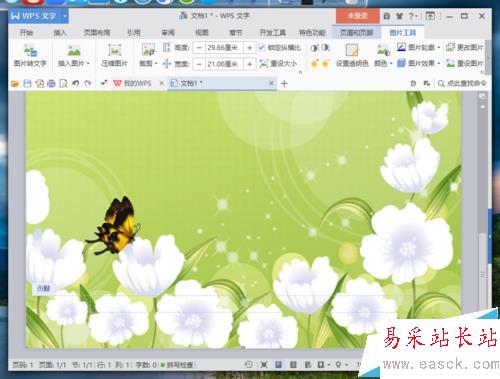Viewport: 500px width, 379px height.
Task: Decrease the 宽度 value with minus
Action: click(199, 63)
